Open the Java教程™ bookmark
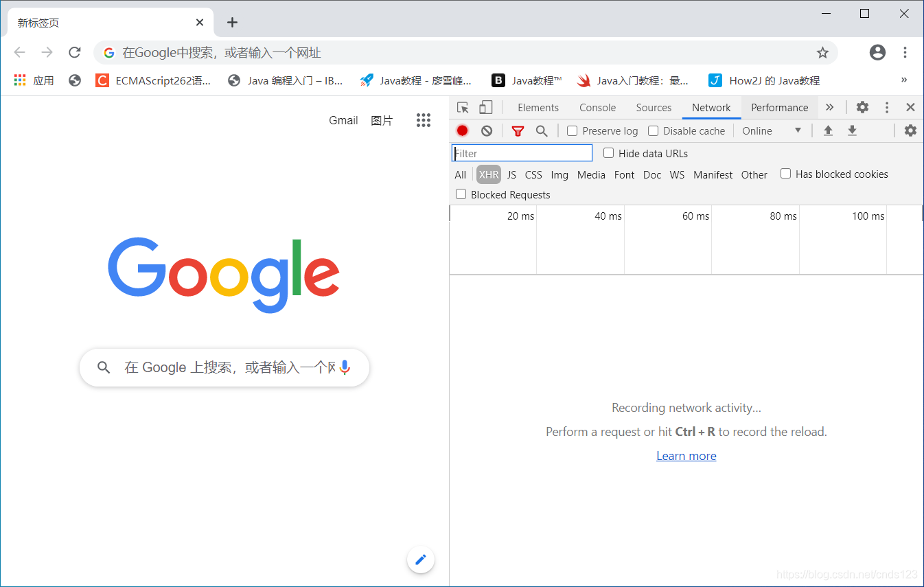Viewport: 924px width, 587px height. (527, 80)
